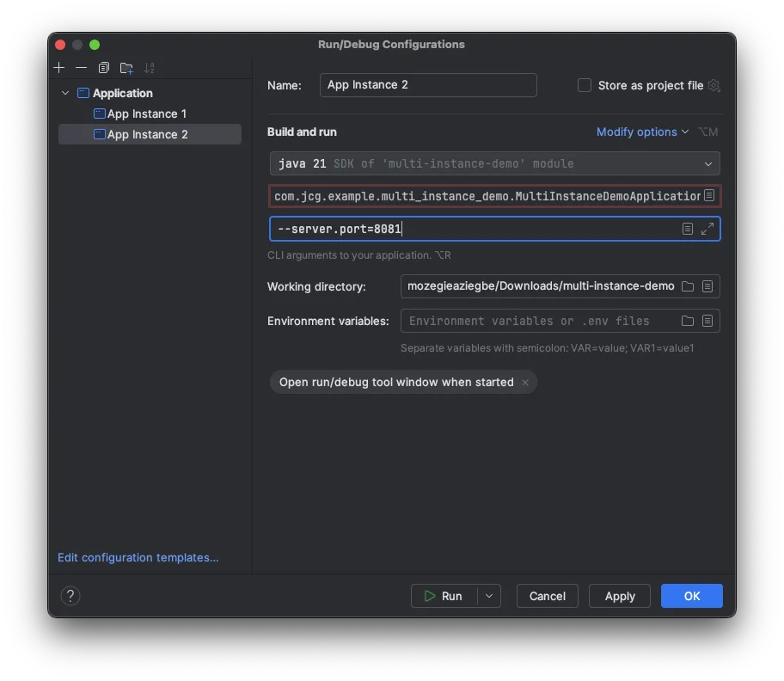Viewport: 784px width, 681px height.
Task: Collapse the Application tree node
Action: pos(65,93)
